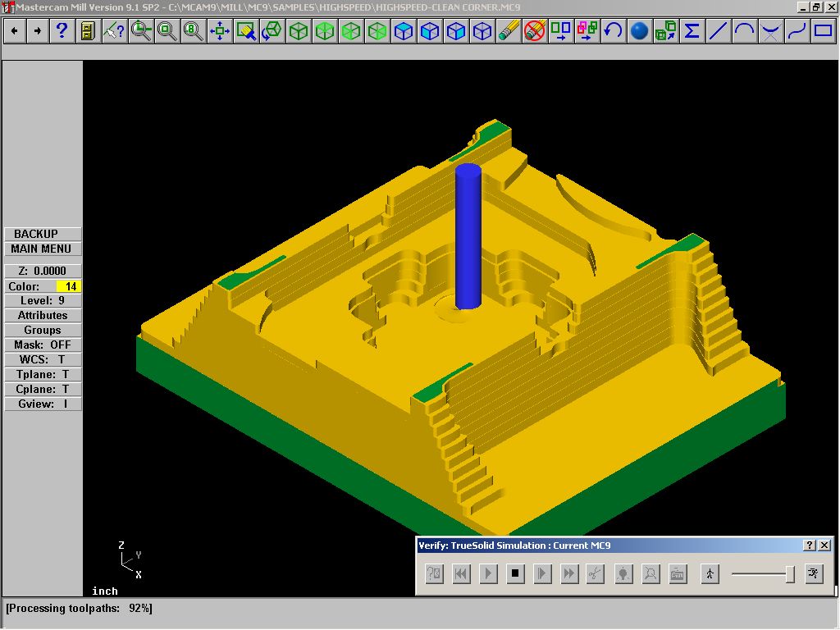840x630 pixels.
Task: Click the BACKUP menu button
Action: click(x=43, y=234)
